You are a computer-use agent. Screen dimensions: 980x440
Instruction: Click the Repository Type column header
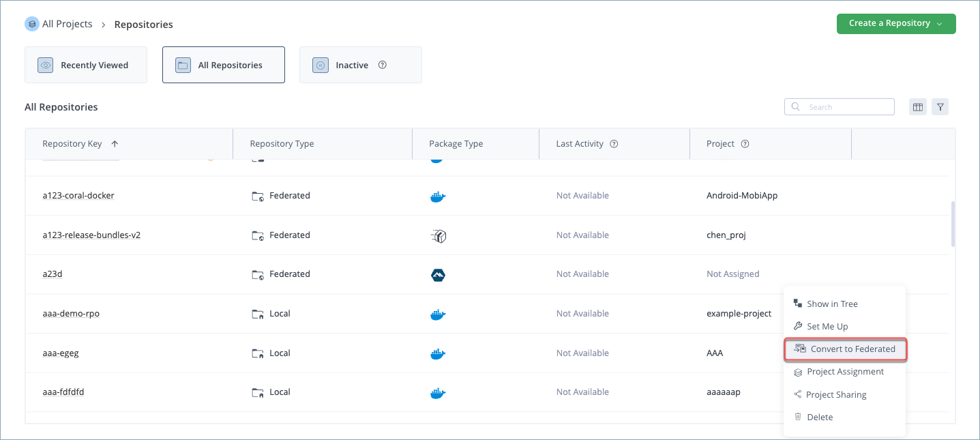(x=282, y=144)
